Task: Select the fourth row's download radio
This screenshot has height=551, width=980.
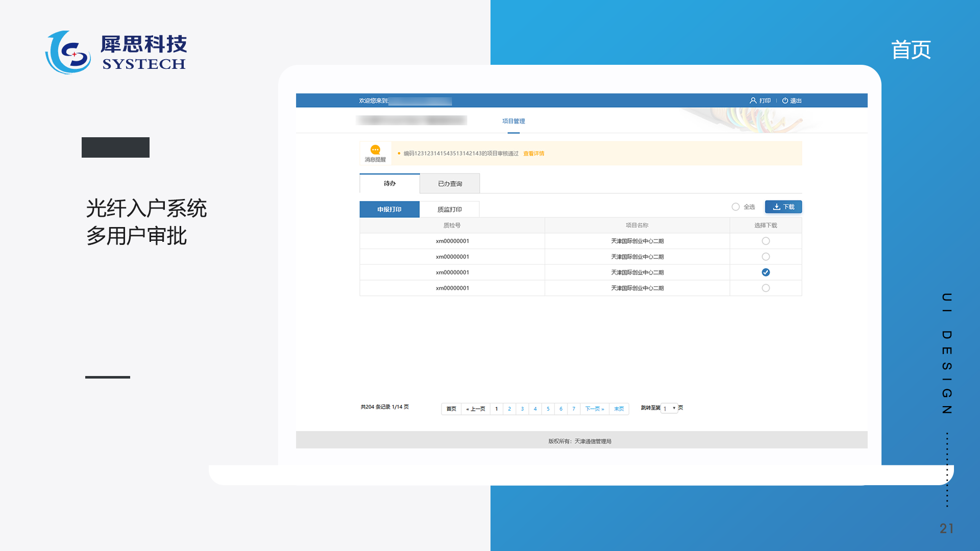Action: tap(766, 288)
